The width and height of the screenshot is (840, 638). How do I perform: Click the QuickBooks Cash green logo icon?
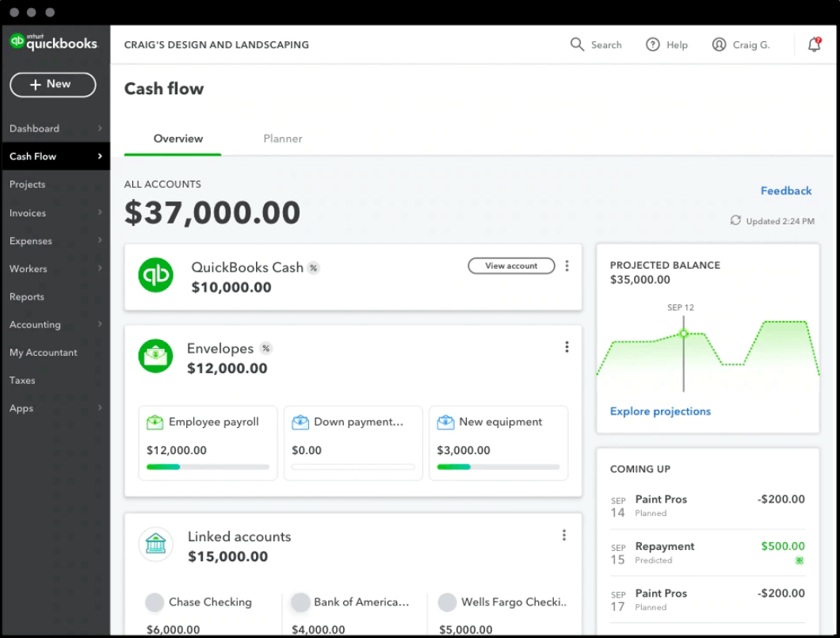tap(155, 275)
